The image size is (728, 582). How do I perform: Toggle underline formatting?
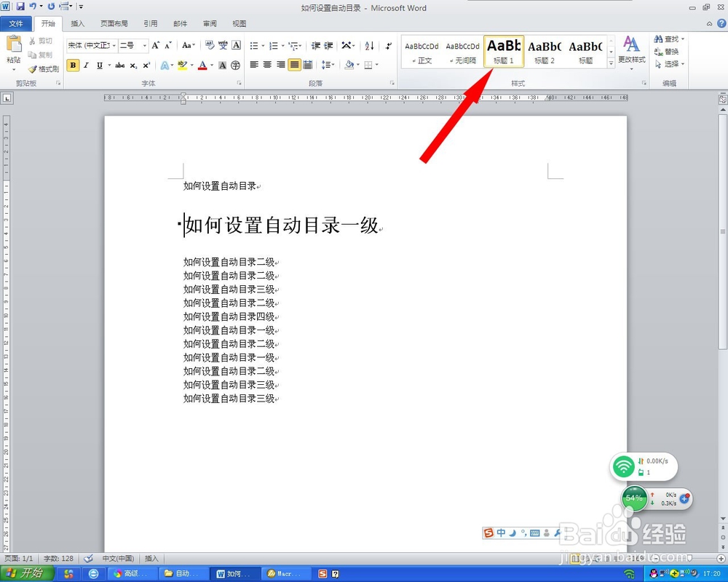[99, 65]
